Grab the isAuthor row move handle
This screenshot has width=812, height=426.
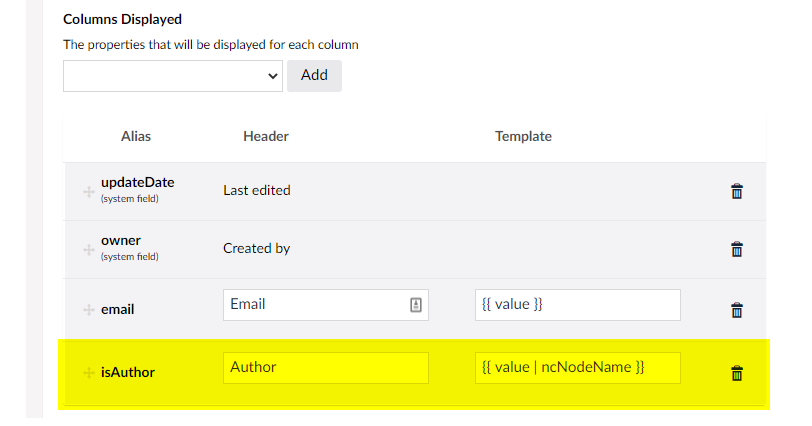coord(89,373)
